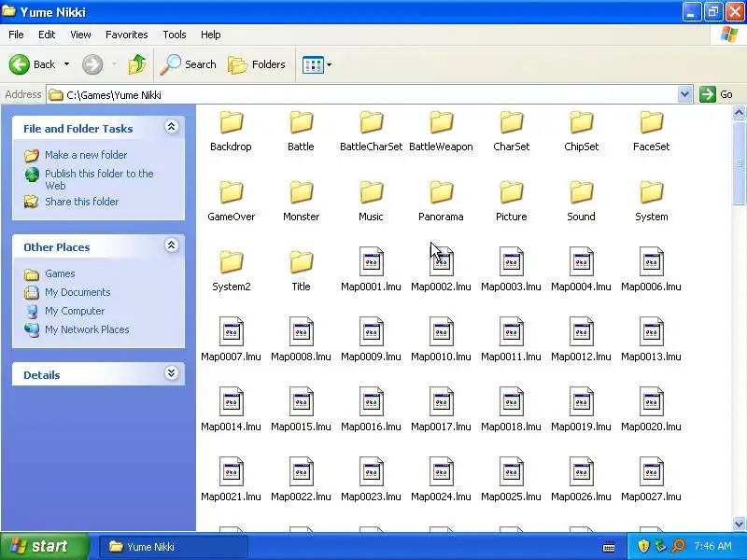Select the Panorama folder
Screen dimensions: 747x560
coord(441,201)
